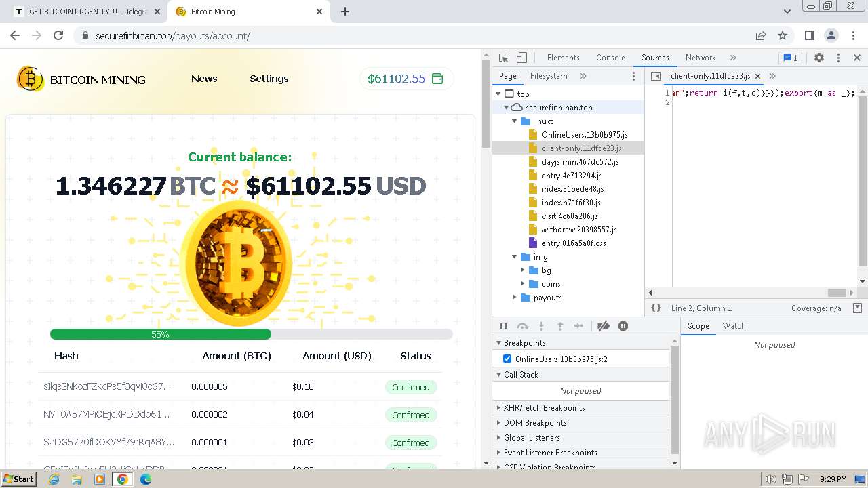This screenshot has width=868, height=488.
Task: Select the Scope tab
Action: coord(698,326)
